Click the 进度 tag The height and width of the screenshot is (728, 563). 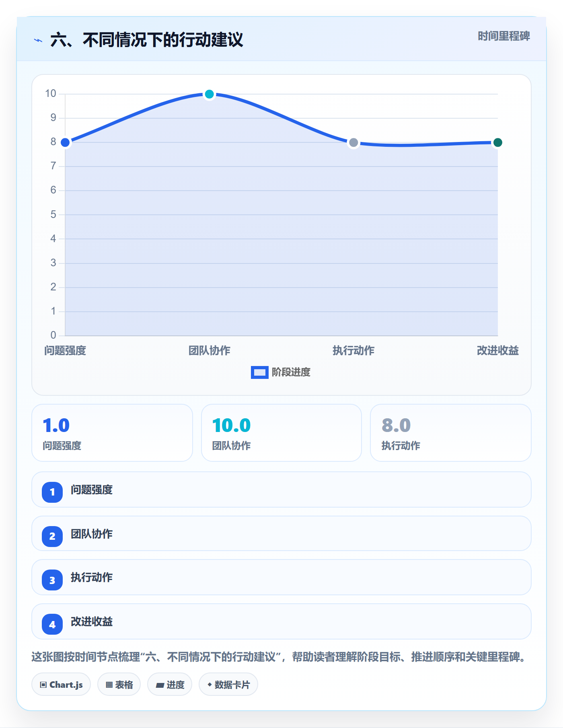tap(170, 685)
